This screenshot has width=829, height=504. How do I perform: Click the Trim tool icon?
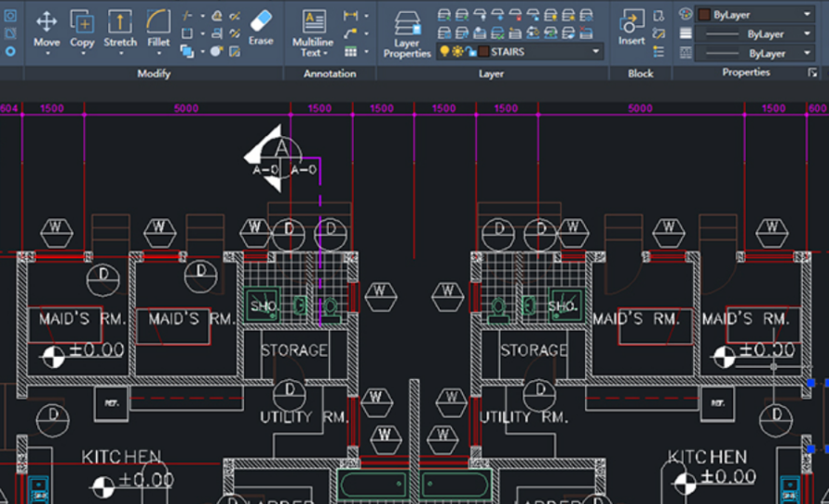coord(187,16)
